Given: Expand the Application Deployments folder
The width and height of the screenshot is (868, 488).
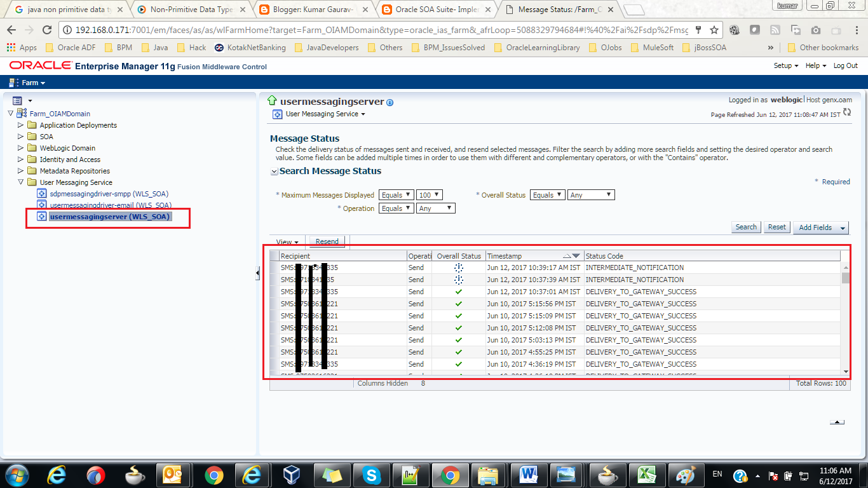Looking at the screenshot, I should pos(20,125).
